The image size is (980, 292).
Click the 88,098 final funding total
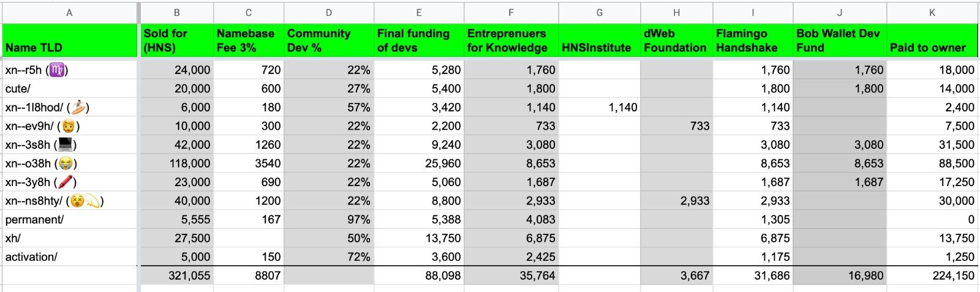click(419, 276)
